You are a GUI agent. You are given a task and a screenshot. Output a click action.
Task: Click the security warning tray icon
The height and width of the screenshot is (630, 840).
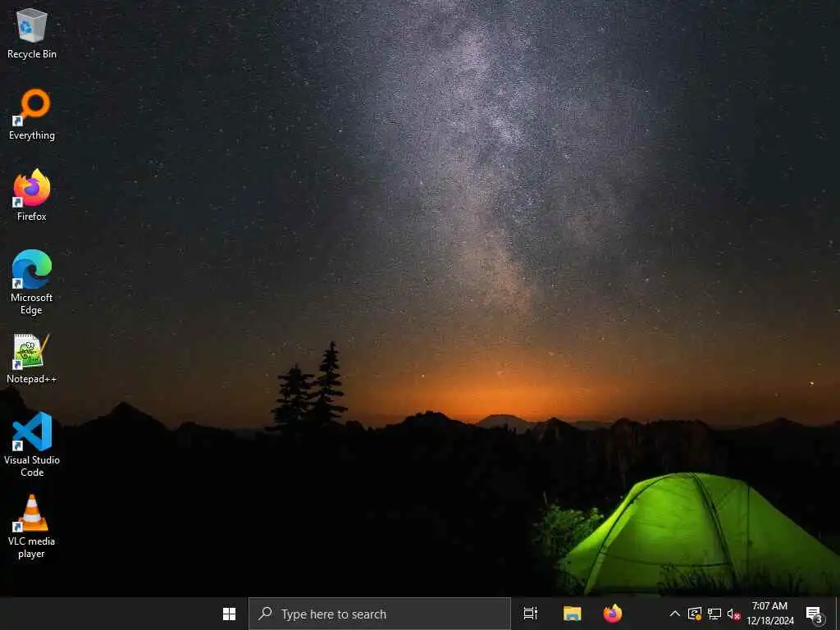coord(695,614)
